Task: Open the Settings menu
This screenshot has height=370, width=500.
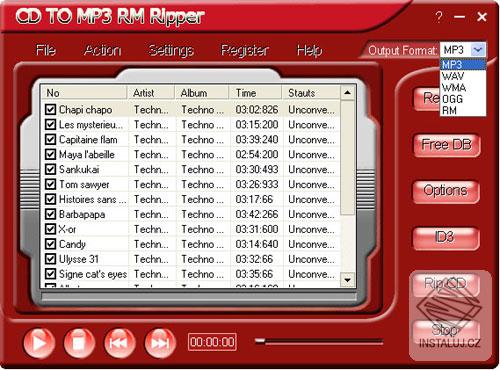Action: [x=171, y=50]
